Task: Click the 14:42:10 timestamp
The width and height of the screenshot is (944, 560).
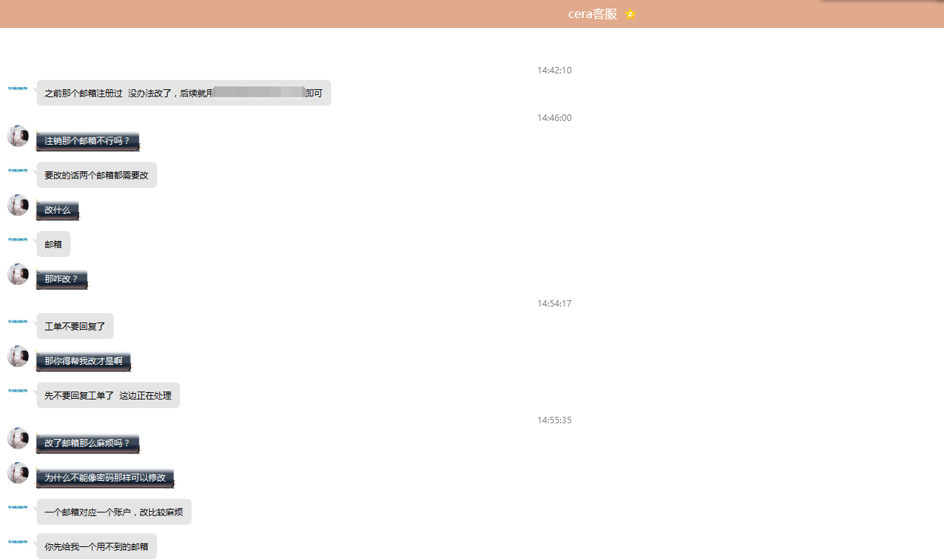Action: coord(554,71)
